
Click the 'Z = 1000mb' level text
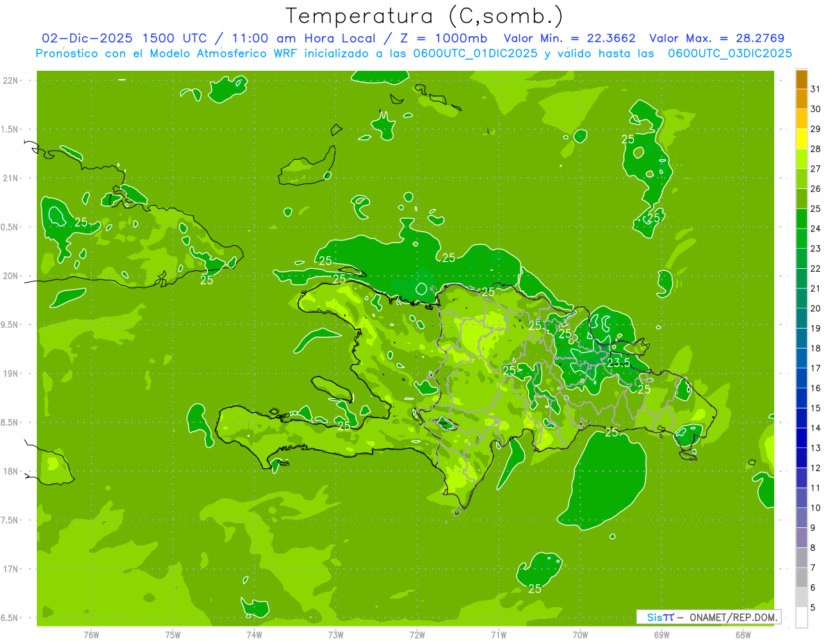(x=442, y=38)
